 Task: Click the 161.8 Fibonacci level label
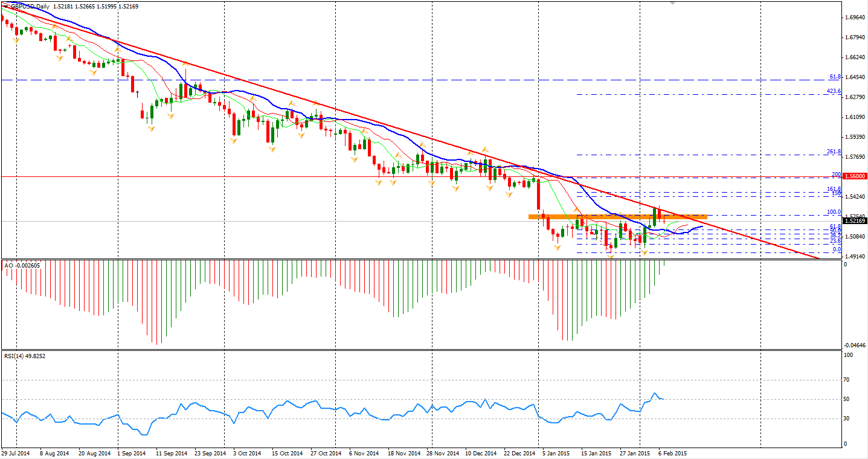coord(834,189)
